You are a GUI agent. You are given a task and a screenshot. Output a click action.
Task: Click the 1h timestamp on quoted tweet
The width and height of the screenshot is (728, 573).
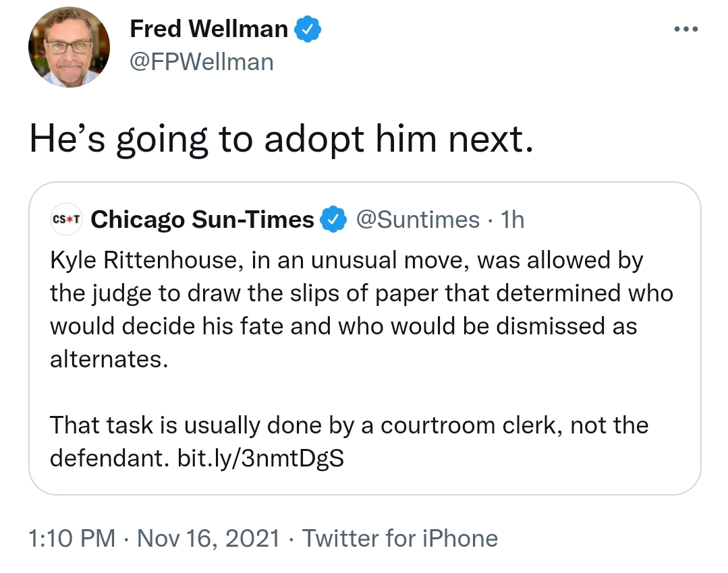[x=513, y=220]
